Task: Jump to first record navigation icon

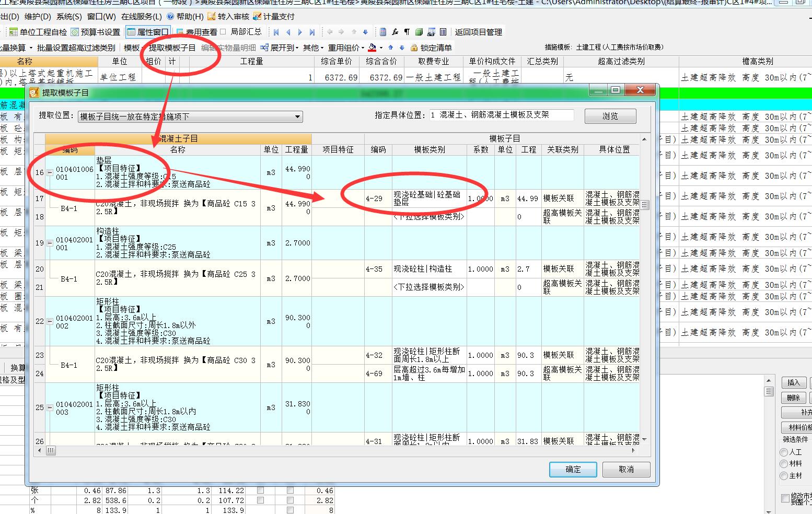Action: tap(276, 32)
